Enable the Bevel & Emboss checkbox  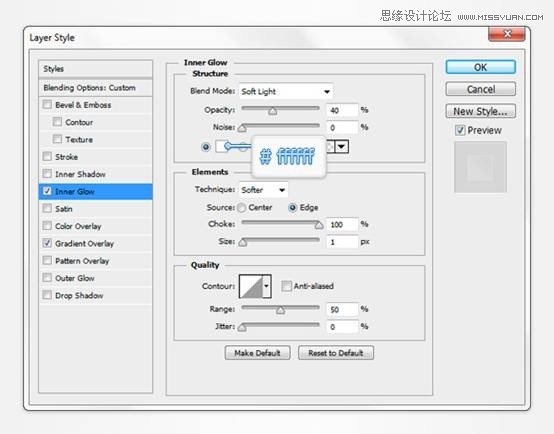[x=47, y=105]
